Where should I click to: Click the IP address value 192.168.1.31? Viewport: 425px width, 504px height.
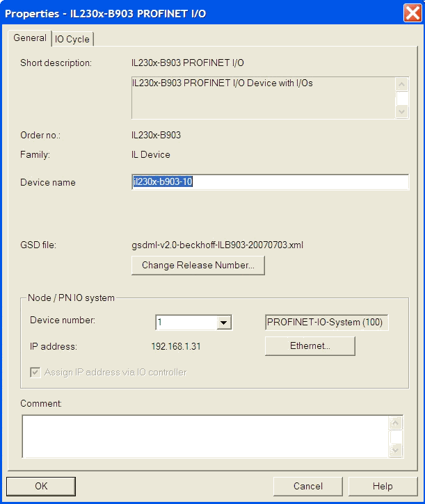click(176, 346)
